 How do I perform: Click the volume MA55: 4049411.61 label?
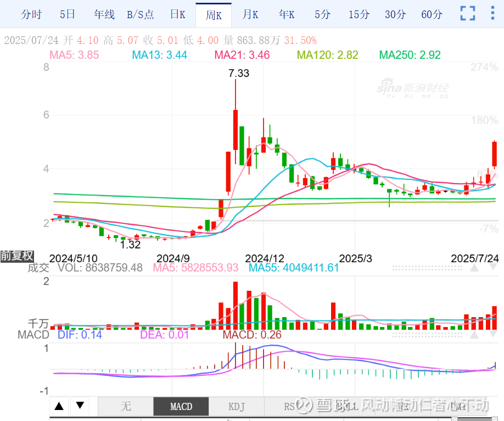click(294, 268)
